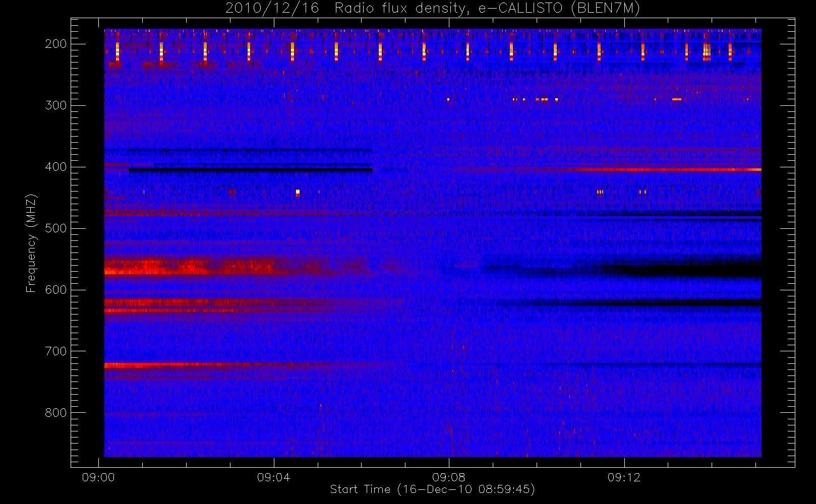Click the plot title '2010/12/16 Radio flux density, e-CALLISTO (BLEN7M)'
The height and width of the screenshot is (504, 816).
[432, 9]
